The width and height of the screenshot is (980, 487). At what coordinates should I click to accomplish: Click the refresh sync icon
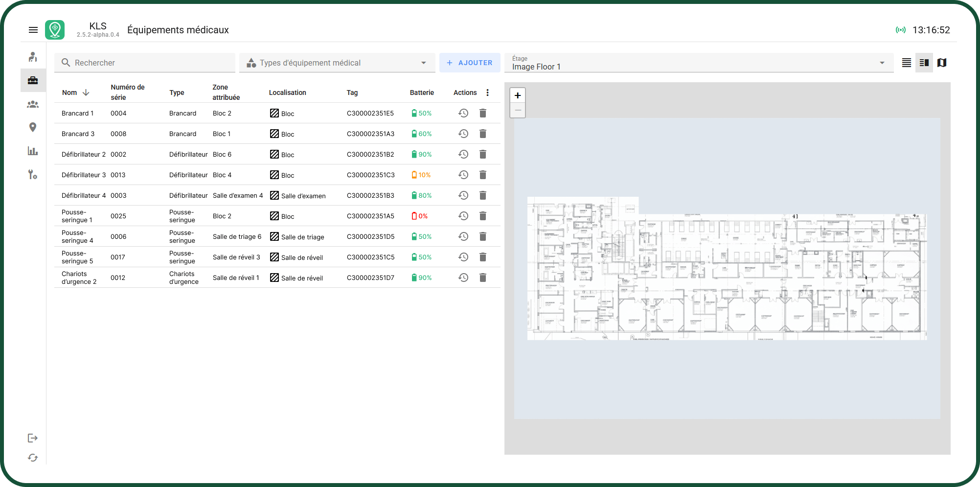tap(33, 458)
